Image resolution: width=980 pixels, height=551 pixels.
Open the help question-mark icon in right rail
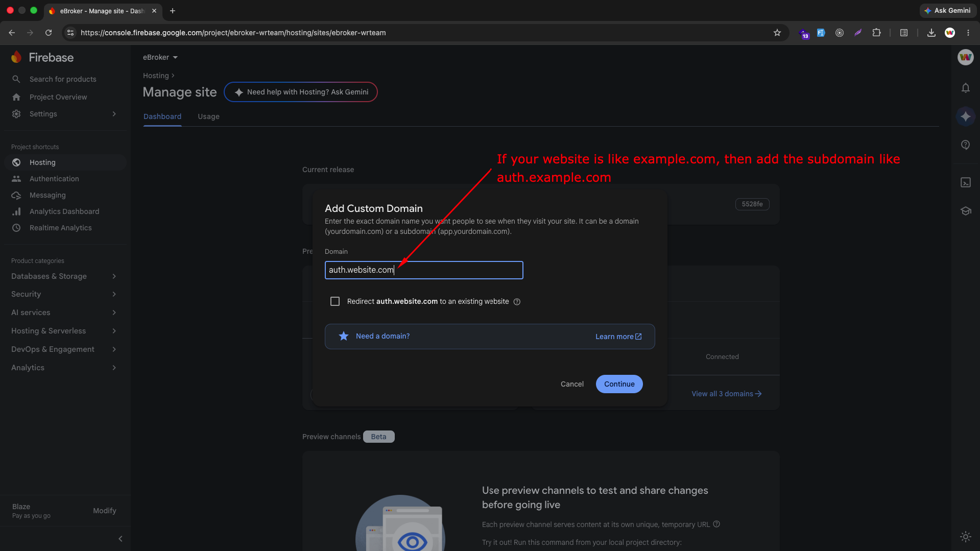pos(965,145)
